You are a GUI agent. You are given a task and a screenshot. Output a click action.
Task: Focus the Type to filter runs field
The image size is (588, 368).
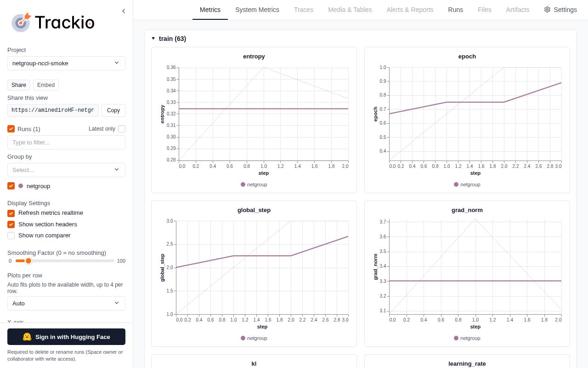(x=66, y=142)
